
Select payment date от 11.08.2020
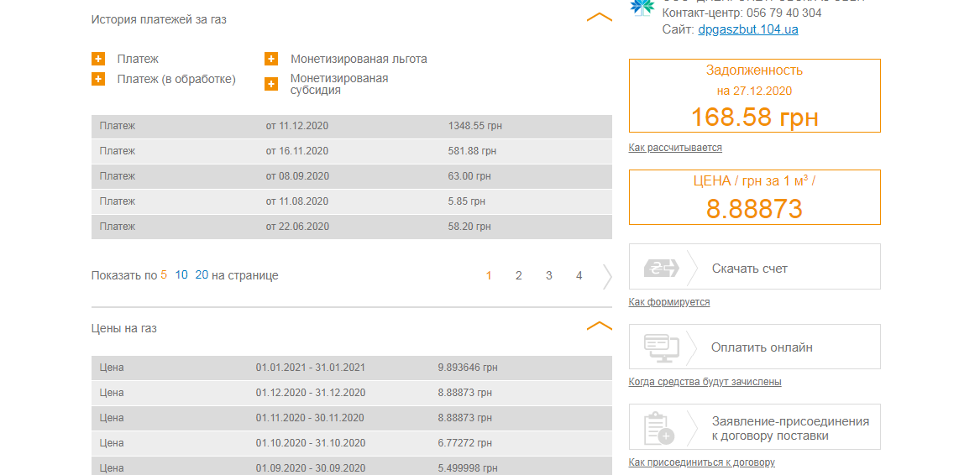tap(297, 201)
